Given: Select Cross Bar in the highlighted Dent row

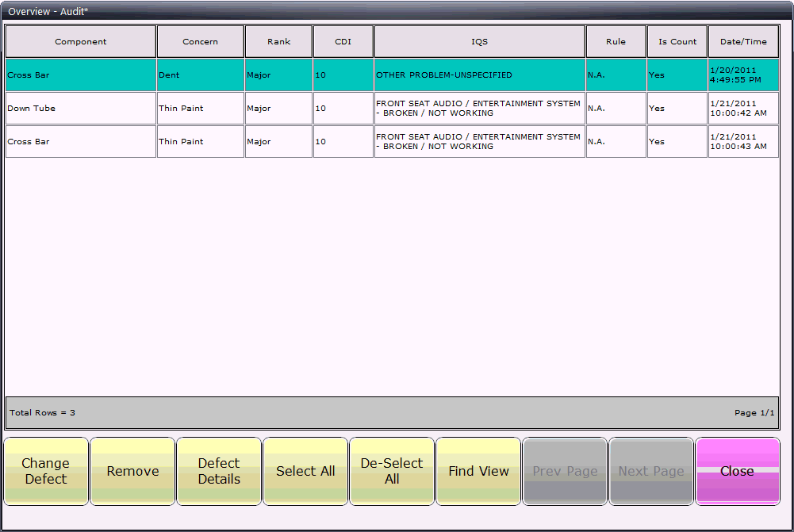Looking at the screenshot, I should click(x=81, y=75).
